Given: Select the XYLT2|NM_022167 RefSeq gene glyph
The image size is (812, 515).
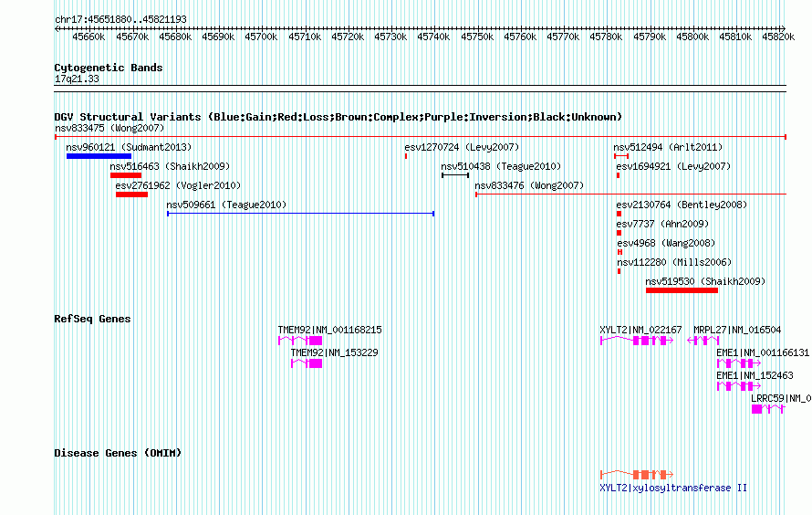Looking at the screenshot, I should (x=637, y=341).
